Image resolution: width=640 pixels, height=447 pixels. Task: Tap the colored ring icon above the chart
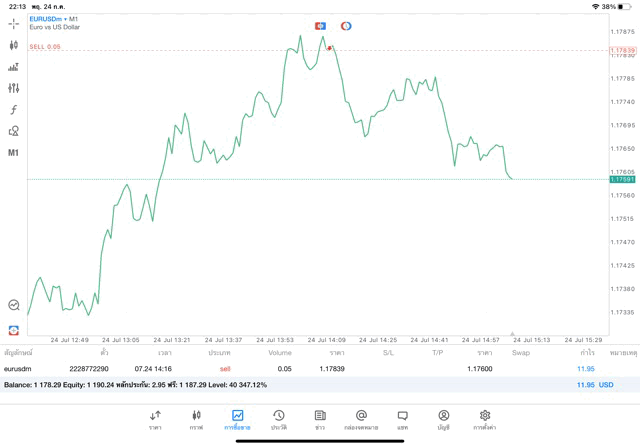(346, 26)
